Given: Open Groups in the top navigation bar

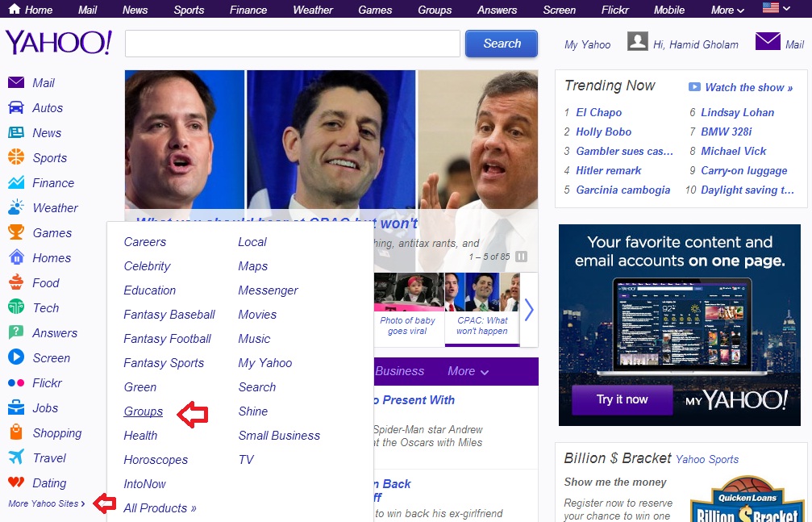Looking at the screenshot, I should pos(435,10).
